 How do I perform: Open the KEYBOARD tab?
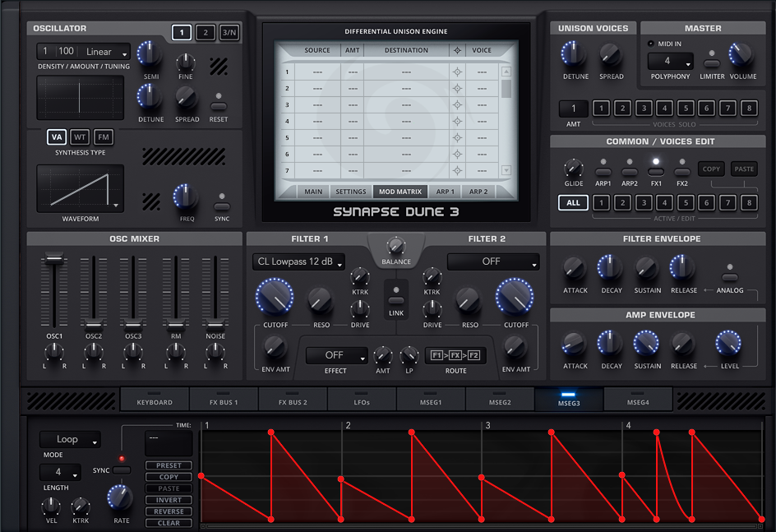pos(155,400)
